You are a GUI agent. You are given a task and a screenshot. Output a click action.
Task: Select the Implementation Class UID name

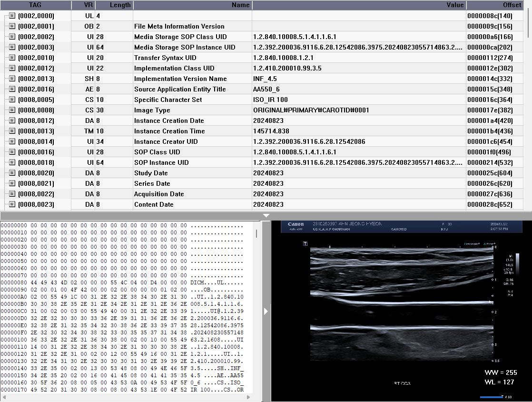(174, 68)
